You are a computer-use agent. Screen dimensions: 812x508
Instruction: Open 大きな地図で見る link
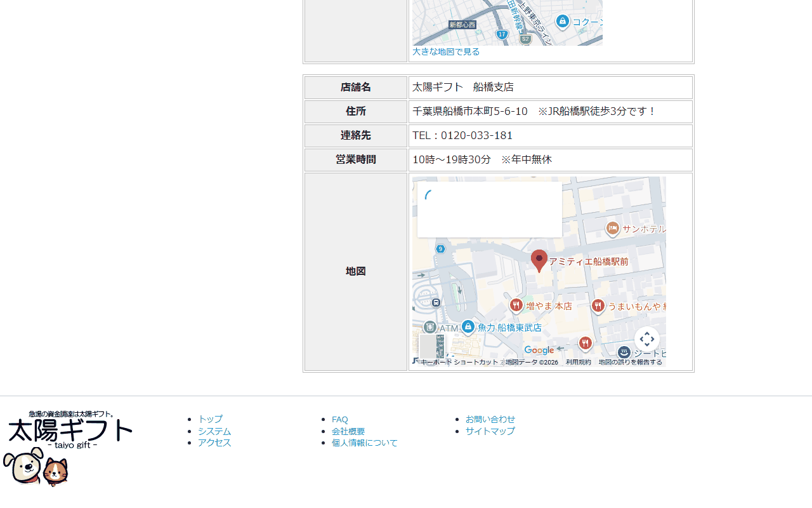click(446, 51)
